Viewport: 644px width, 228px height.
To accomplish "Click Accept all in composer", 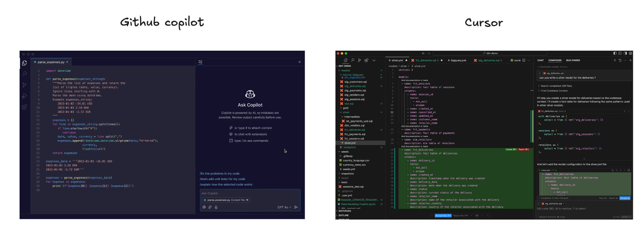I will coord(625,198).
